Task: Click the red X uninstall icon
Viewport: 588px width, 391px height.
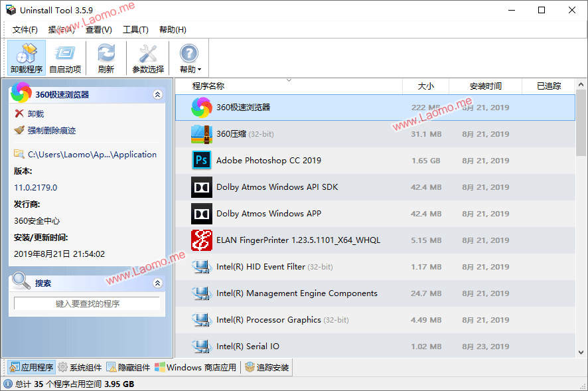Action: coord(19,114)
